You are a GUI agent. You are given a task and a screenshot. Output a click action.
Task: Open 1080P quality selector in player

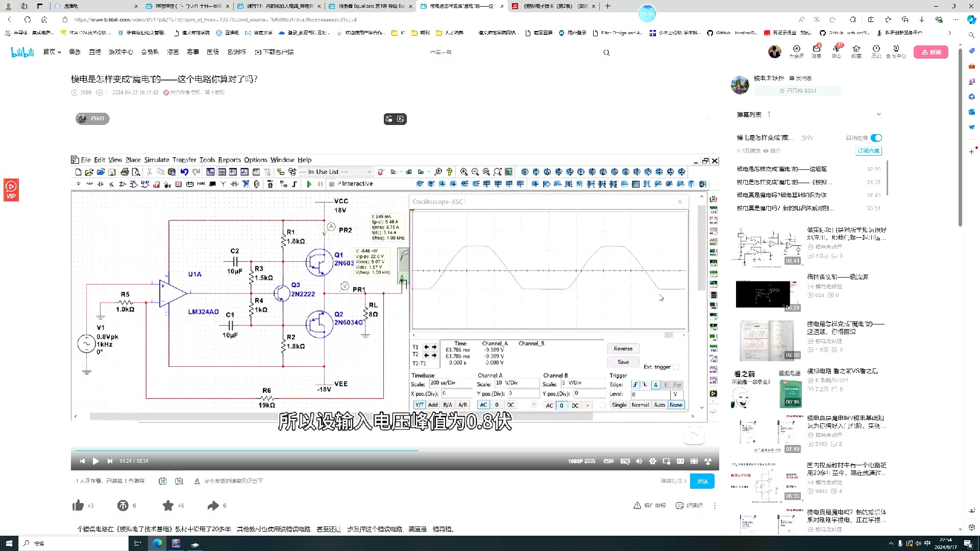coord(581,461)
